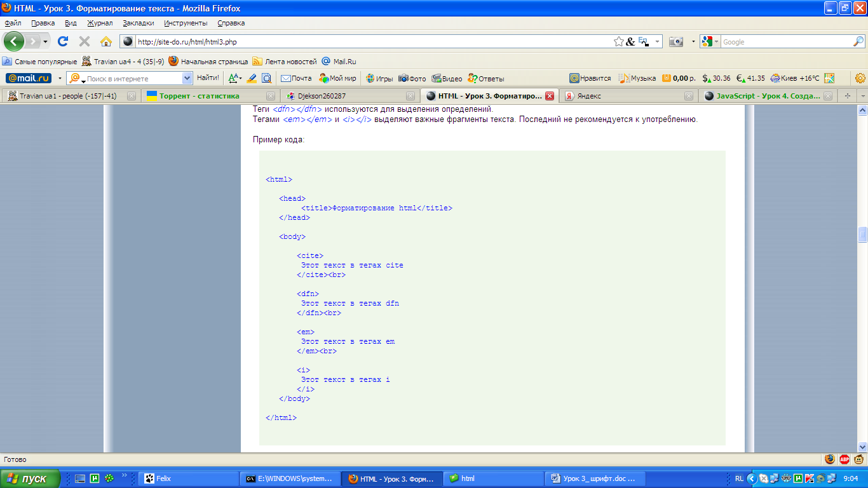The image size is (868, 488).
Task: Bookmark this page with the star icon
Action: point(618,41)
